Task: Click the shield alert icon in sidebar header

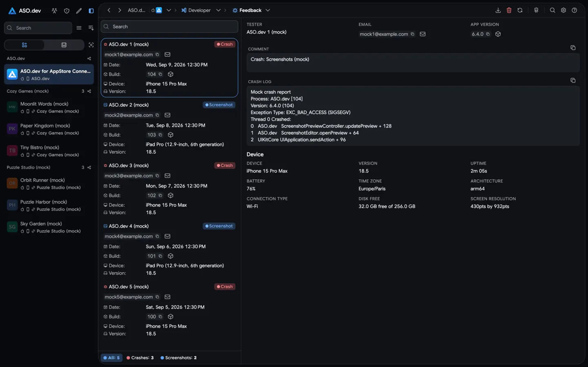Action: pos(67,11)
